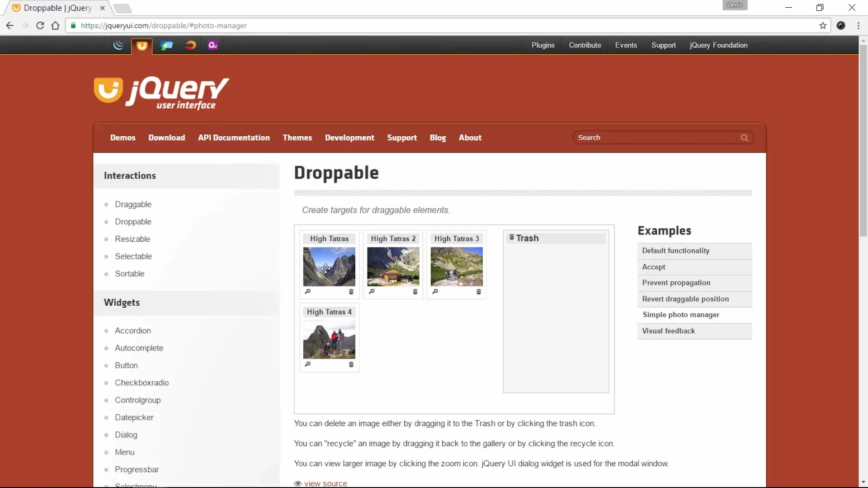Screen dimensions: 868x488
Task: Open a new browser tab
Action: pyautogui.click(x=122, y=8)
